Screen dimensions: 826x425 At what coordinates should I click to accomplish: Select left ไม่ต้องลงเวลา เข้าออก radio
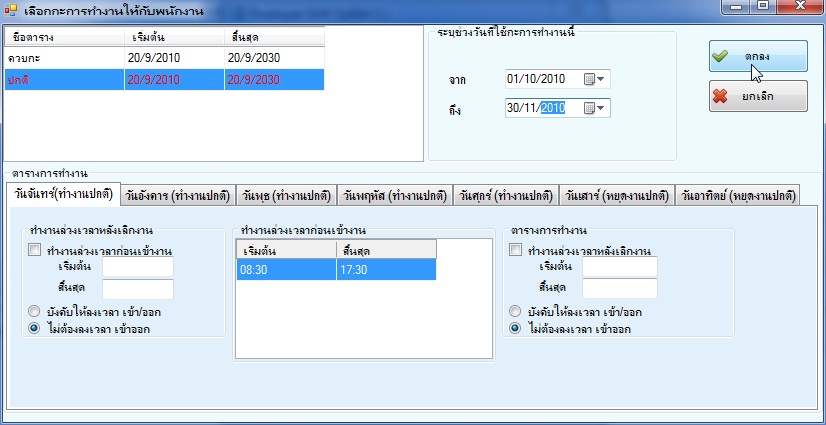click(x=34, y=329)
